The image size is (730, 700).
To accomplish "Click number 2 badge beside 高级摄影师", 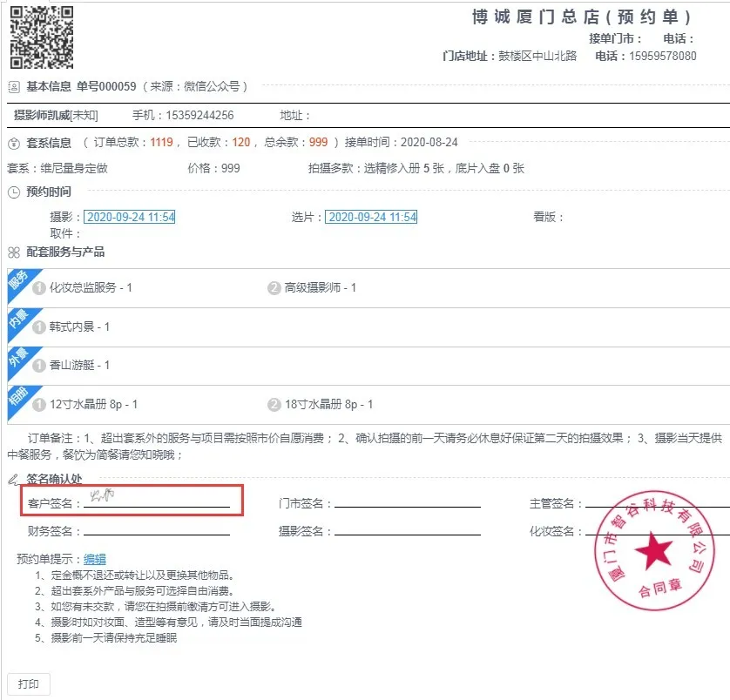I will pos(274,288).
